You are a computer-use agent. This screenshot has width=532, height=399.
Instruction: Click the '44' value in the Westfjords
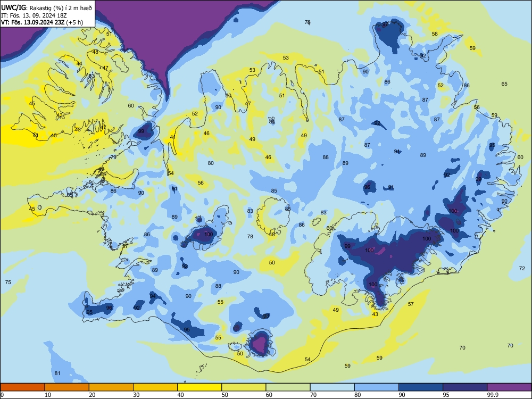point(79,64)
